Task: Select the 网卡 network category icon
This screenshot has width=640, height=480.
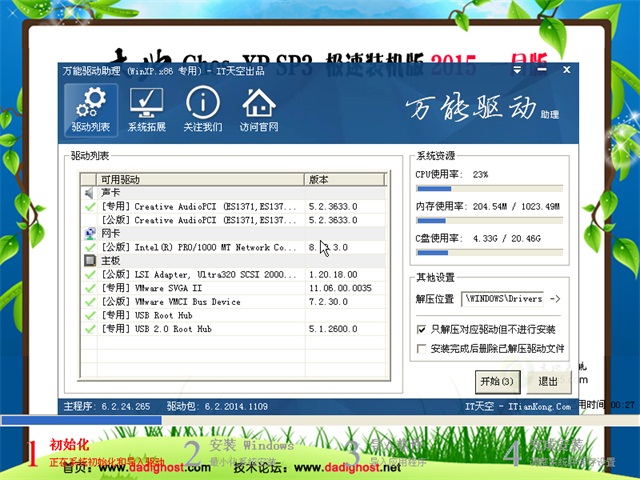Action: [89, 233]
